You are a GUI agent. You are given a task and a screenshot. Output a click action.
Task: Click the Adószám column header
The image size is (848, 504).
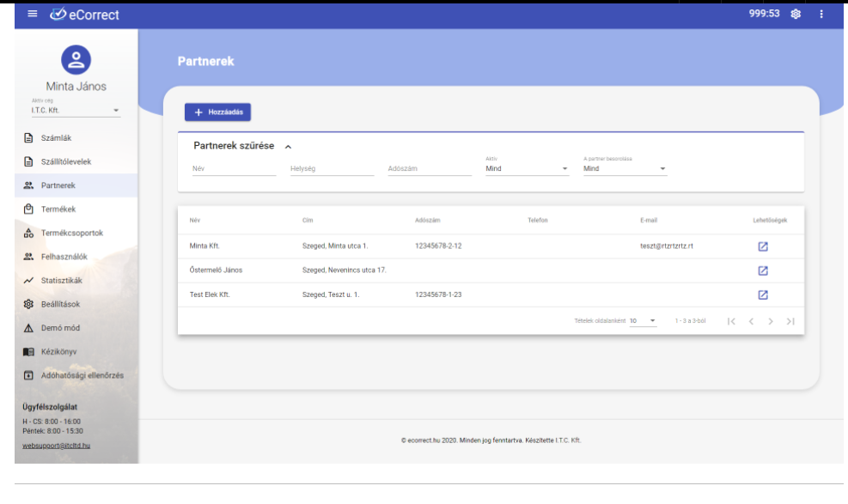[427, 221]
